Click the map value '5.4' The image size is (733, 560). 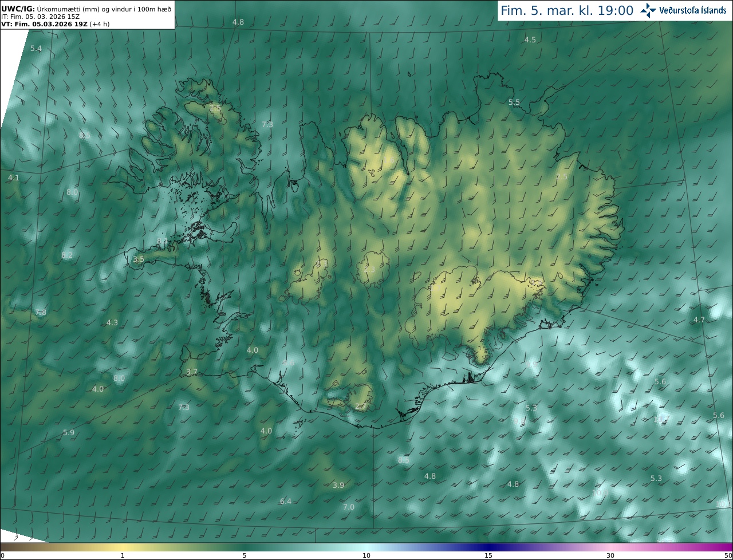point(36,49)
